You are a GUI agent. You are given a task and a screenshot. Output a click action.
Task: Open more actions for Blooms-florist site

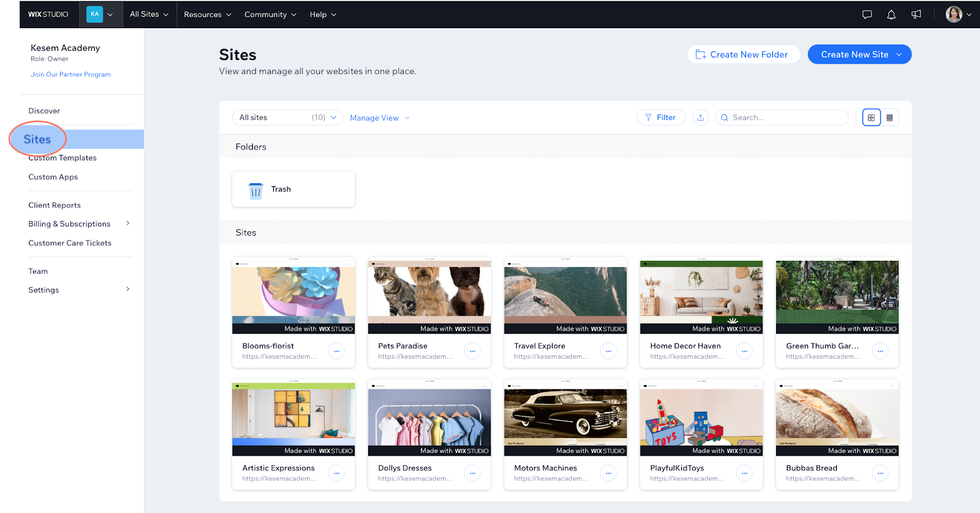[x=336, y=351]
